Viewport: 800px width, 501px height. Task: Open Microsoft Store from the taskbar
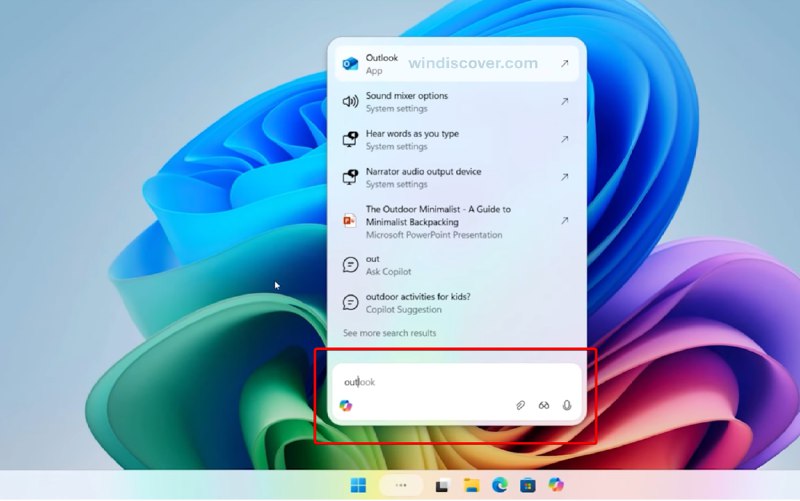tap(528, 485)
